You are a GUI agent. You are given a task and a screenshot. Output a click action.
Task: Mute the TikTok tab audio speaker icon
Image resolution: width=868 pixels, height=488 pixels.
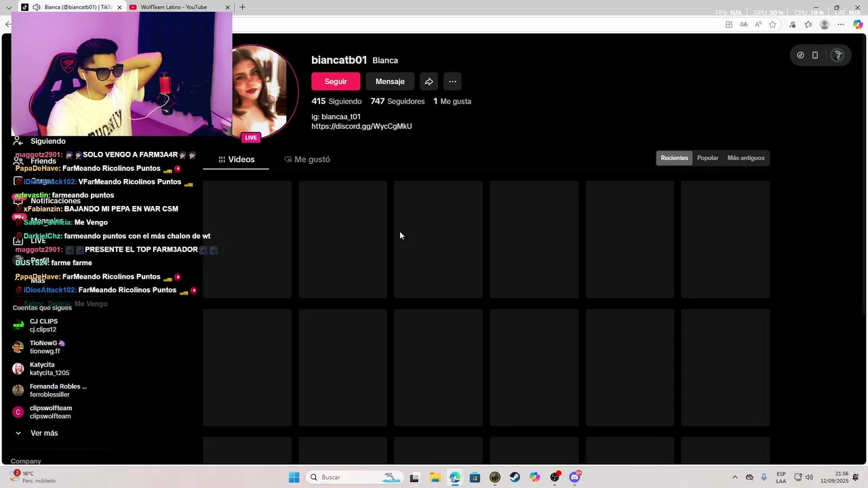pos(36,7)
